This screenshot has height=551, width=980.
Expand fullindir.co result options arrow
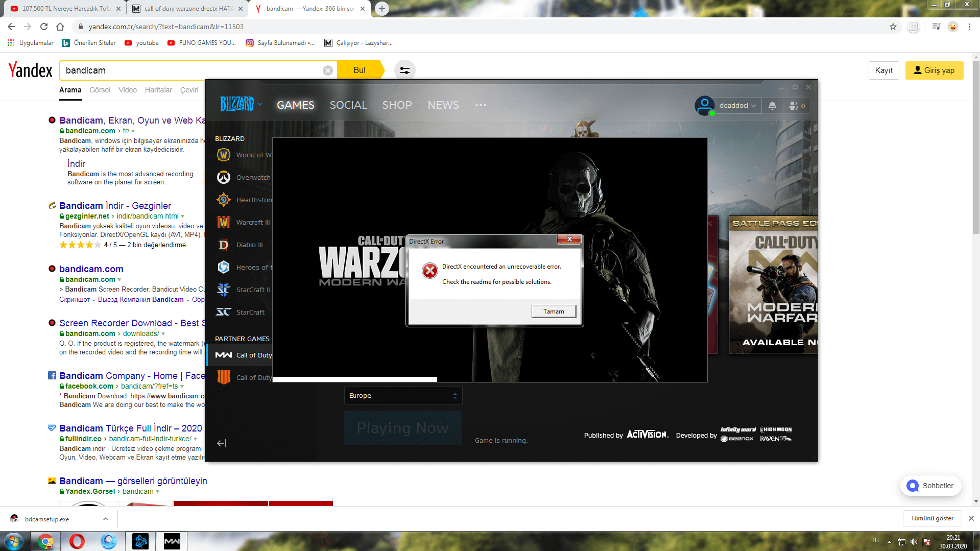[x=195, y=439]
